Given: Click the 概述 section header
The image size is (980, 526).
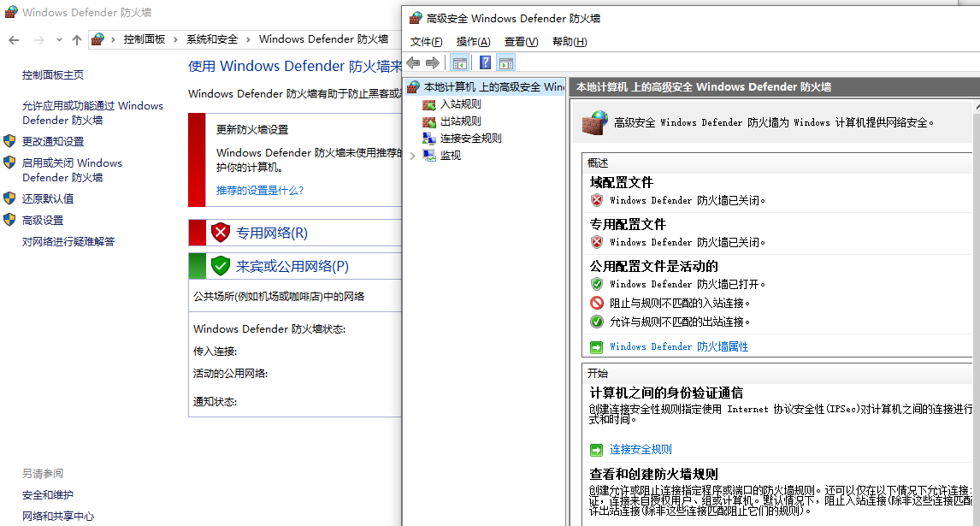Looking at the screenshot, I should 598,163.
